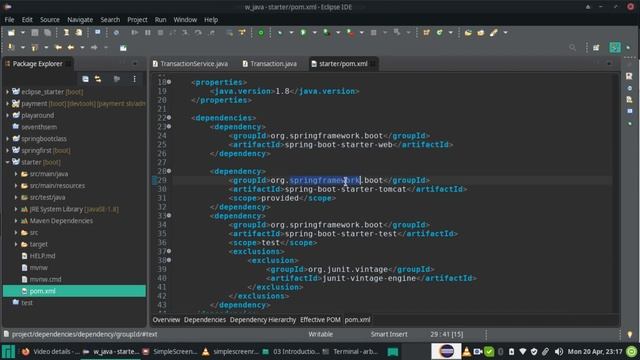
Task: Open Back history dropdown arrow
Action: pyautogui.click(x=82, y=48)
